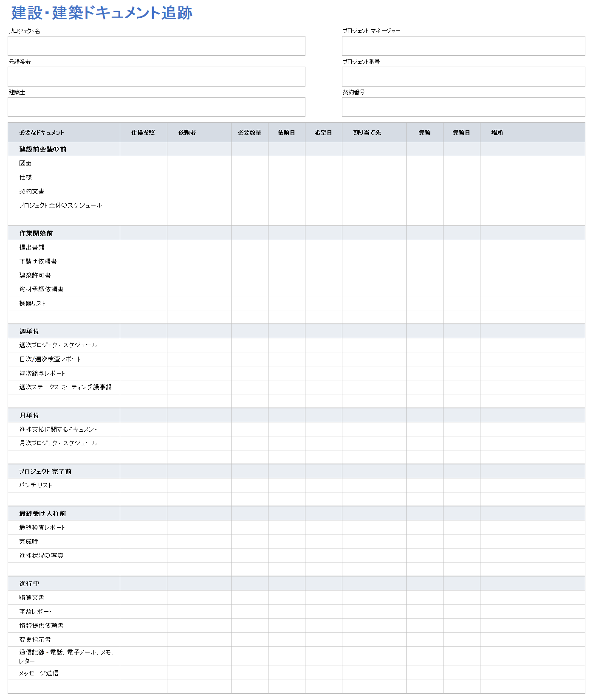
Task: Click the プロジェクト完了前 section row
Action: coord(296,471)
